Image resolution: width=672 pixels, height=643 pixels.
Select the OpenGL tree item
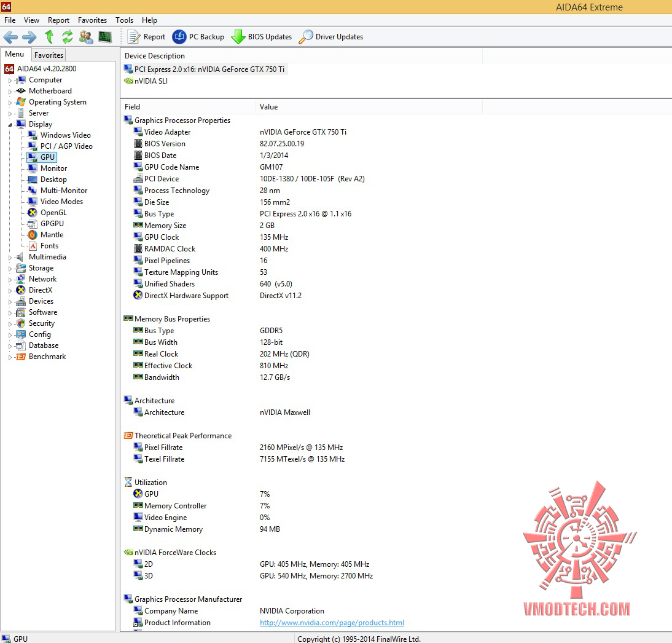click(x=53, y=213)
